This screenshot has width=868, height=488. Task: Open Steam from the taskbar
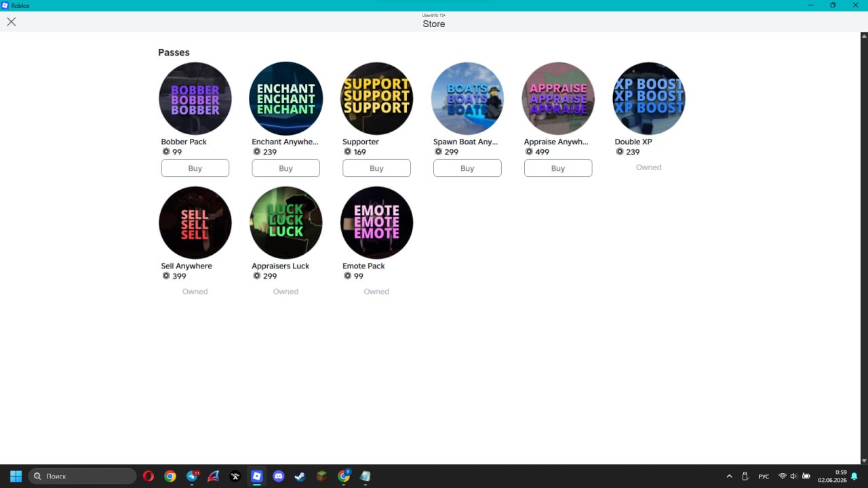click(300, 476)
